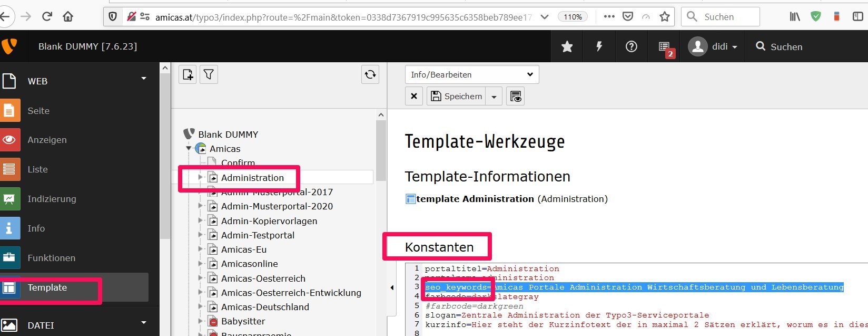Refresh the page tree

coord(370,74)
